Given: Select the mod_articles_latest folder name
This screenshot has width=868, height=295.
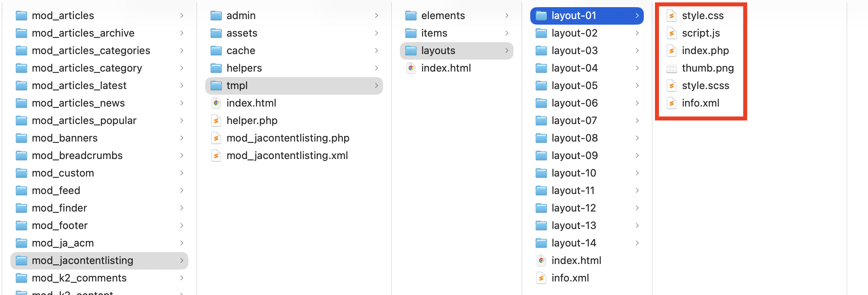Looking at the screenshot, I should click(x=79, y=85).
